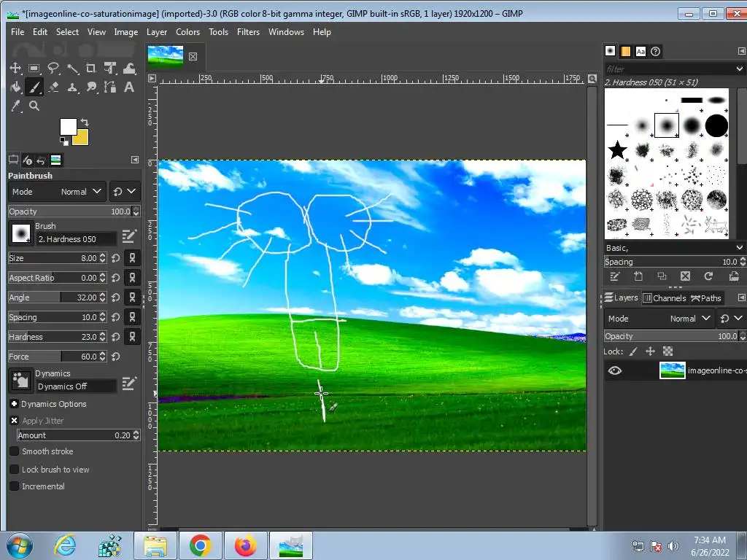This screenshot has height=560, width=747.
Task: Switch to the Paths tab
Action: pos(706,298)
